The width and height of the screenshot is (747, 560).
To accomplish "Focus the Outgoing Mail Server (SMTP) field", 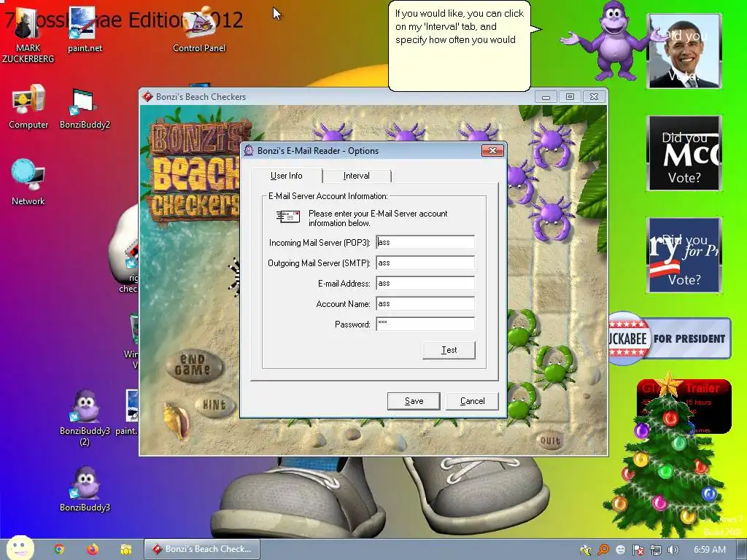I will (425, 262).
